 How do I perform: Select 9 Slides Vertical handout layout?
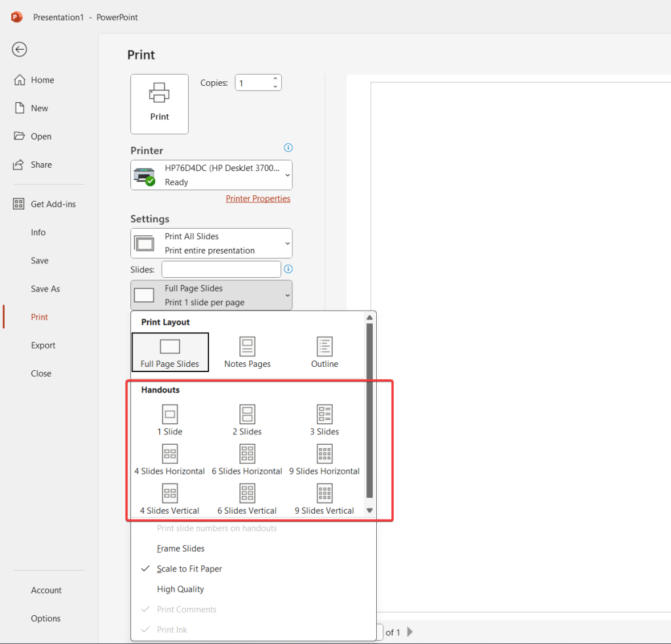pos(324,498)
